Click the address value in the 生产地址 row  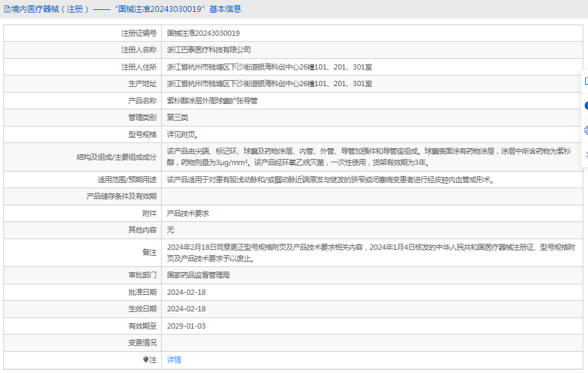click(x=269, y=83)
